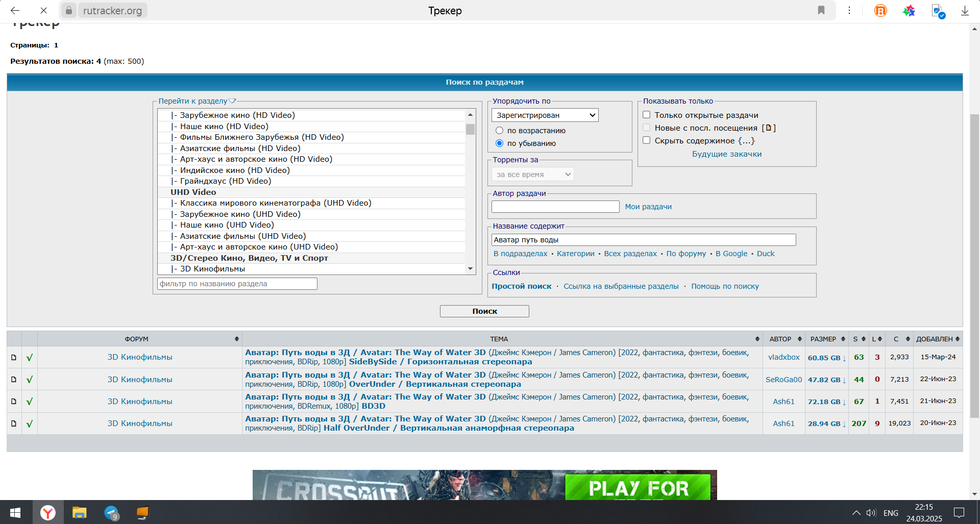Open the за все время dropdown
This screenshot has width=980, height=524.
click(533, 174)
